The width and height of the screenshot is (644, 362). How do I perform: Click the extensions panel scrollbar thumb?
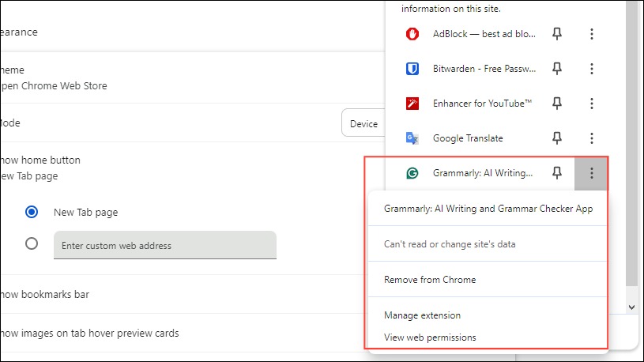coord(631,144)
